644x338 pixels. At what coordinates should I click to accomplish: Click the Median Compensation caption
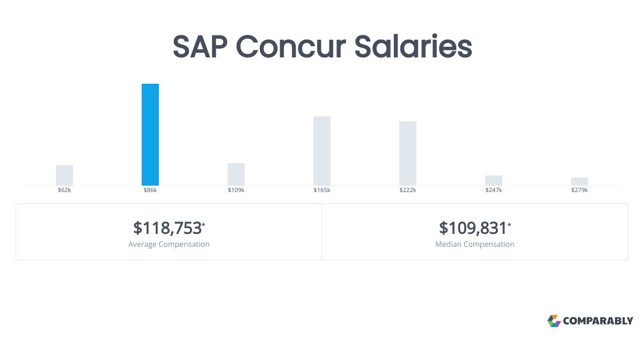pyautogui.click(x=475, y=244)
